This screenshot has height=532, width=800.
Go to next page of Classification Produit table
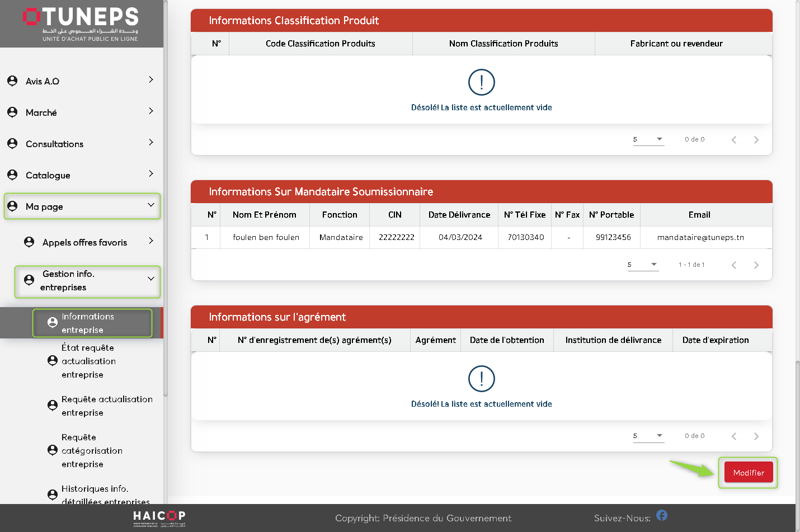(x=756, y=140)
